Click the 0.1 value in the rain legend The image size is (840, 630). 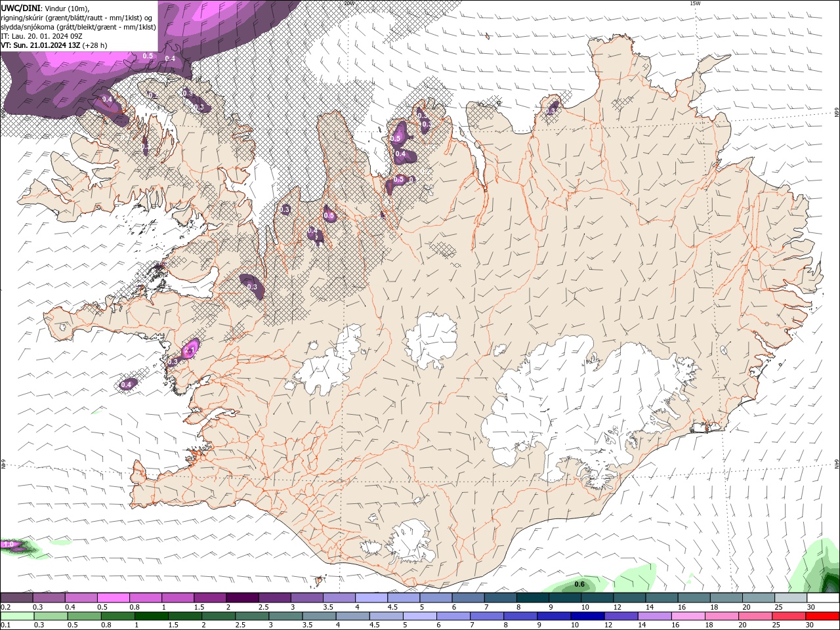click(x=6, y=625)
